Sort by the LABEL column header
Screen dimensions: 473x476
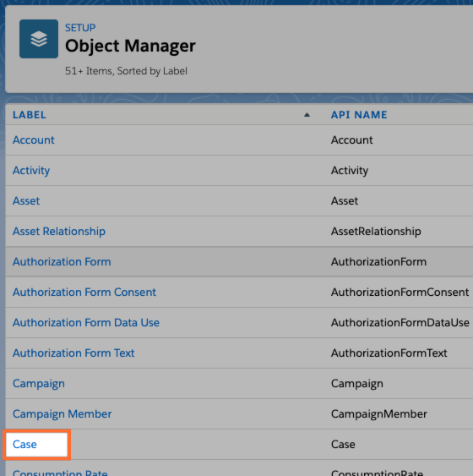pyautogui.click(x=30, y=115)
